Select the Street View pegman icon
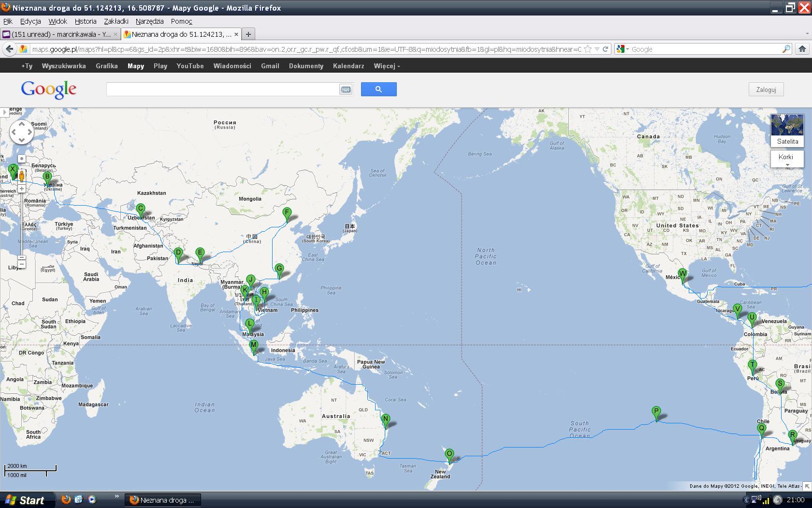Image resolution: width=812 pixels, height=508 pixels. 22,175
